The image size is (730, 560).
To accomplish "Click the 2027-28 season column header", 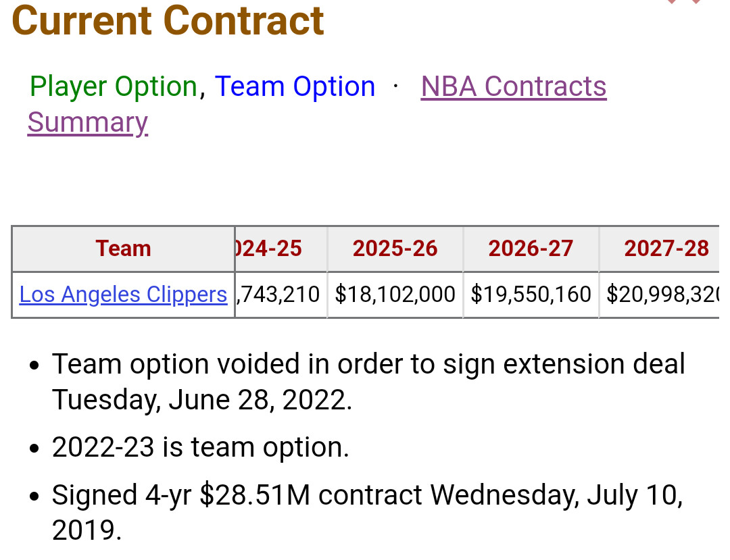I will tap(666, 249).
